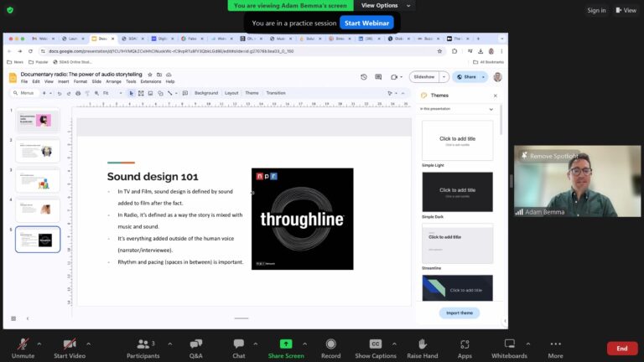
Task: Select the Simple Dark theme thumbnail
Action: pyautogui.click(x=458, y=192)
